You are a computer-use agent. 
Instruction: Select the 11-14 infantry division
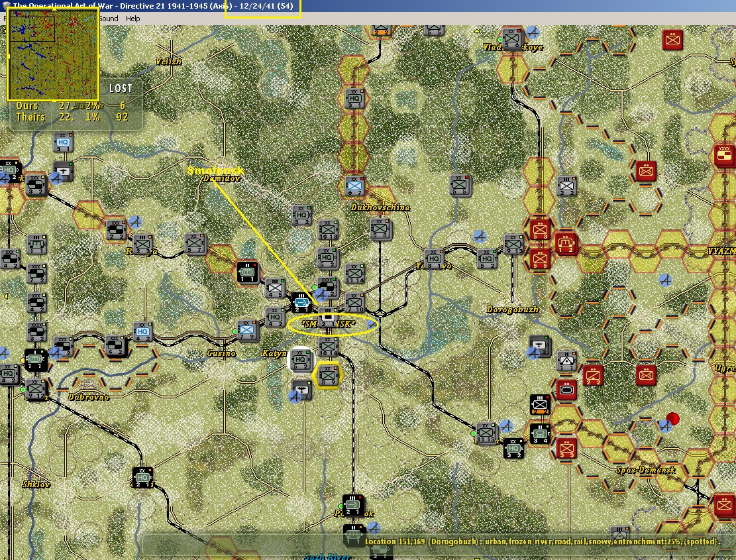355,274
